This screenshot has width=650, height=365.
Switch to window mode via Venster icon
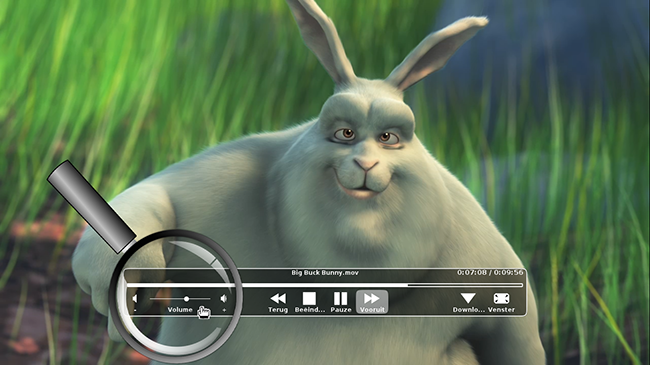(x=501, y=299)
